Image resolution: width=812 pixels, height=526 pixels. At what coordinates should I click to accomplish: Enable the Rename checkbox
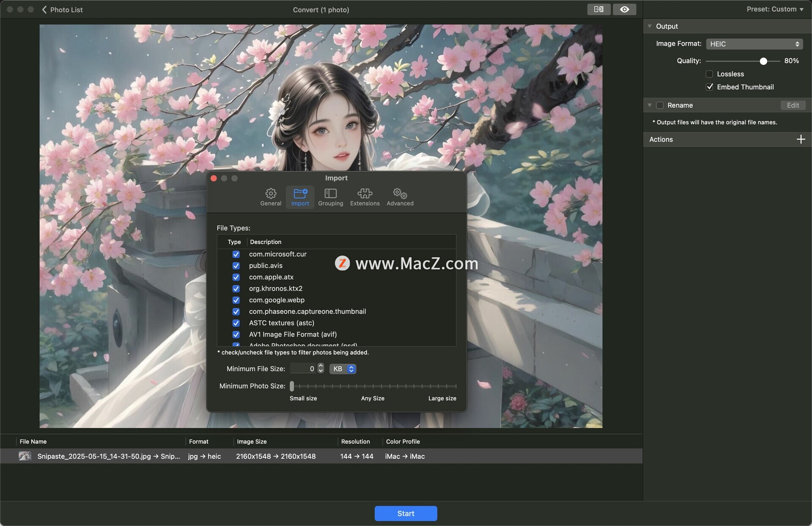tap(660, 105)
